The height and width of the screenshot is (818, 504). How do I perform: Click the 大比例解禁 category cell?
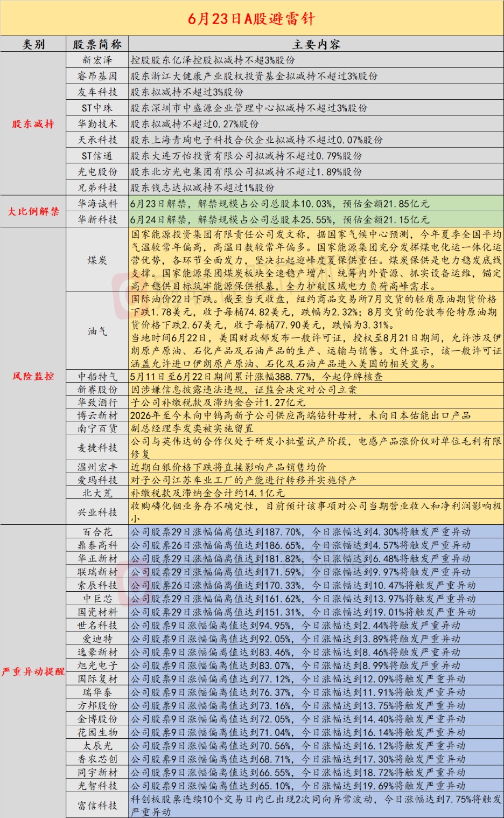[33, 212]
